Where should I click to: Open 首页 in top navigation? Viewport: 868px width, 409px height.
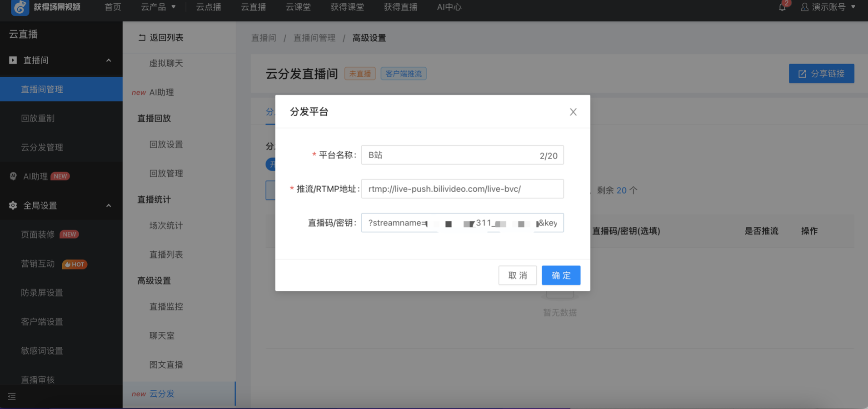[x=113, y=7]
